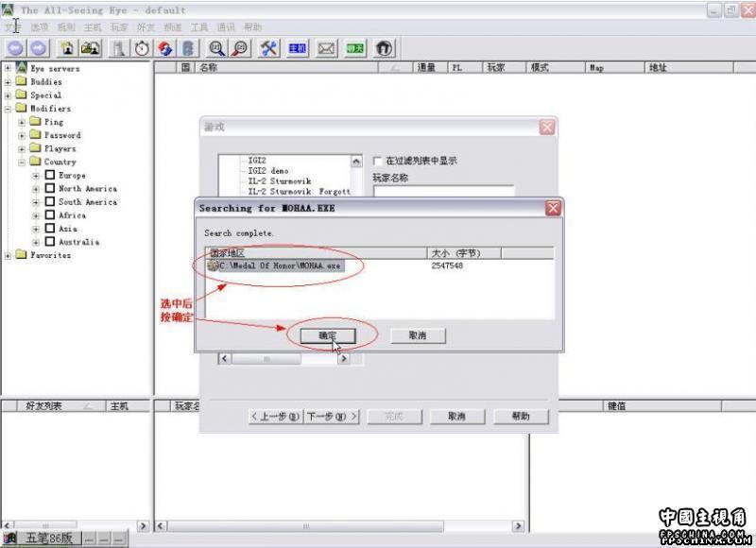The image size is (756, 548).
Task: Select IGI2 demo in the game list
Action: pyautogui.click(x=268, y=171)
